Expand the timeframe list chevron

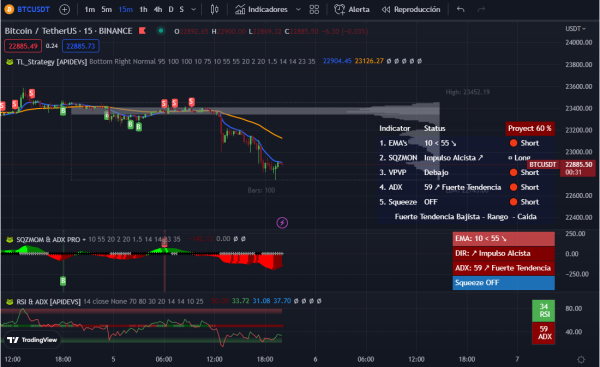(194, 10)
